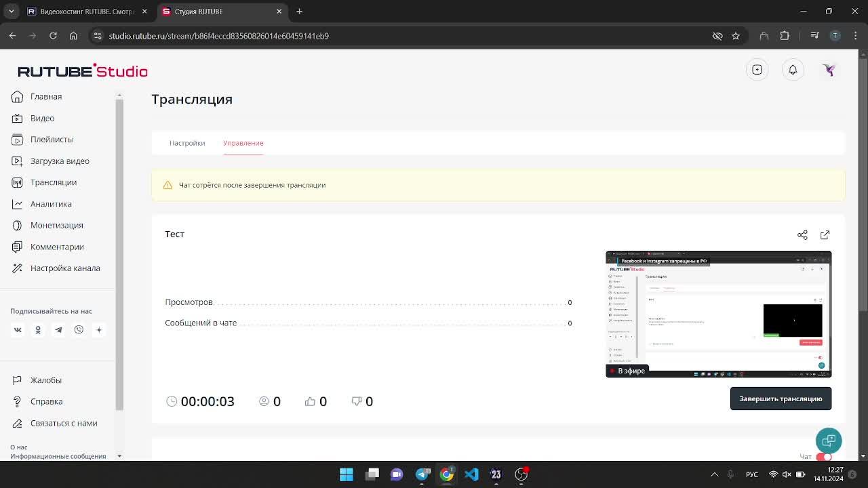The width and height of the screenshot is (868, 488).
Task: Click the address bar URL
Action: (x=218, y=36)
